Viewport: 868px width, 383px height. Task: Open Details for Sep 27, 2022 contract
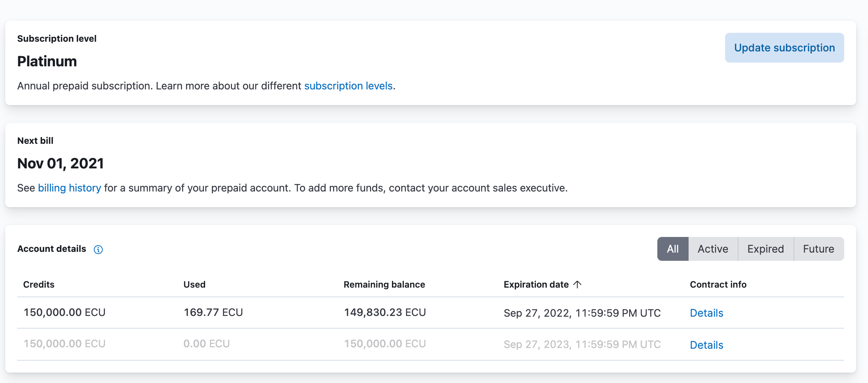click(x=706, y=313)
